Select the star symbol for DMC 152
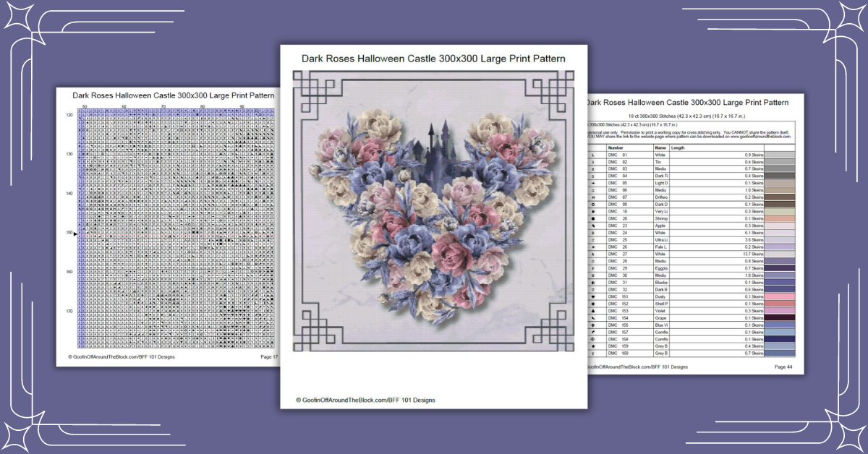The height and width of the screenshot is (454, 868). 595,305
